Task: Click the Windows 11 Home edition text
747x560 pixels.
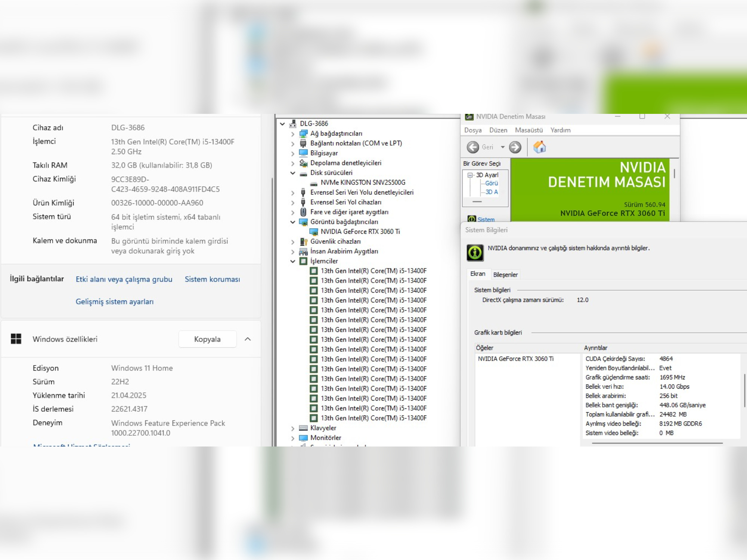Action: pos(142,368)
